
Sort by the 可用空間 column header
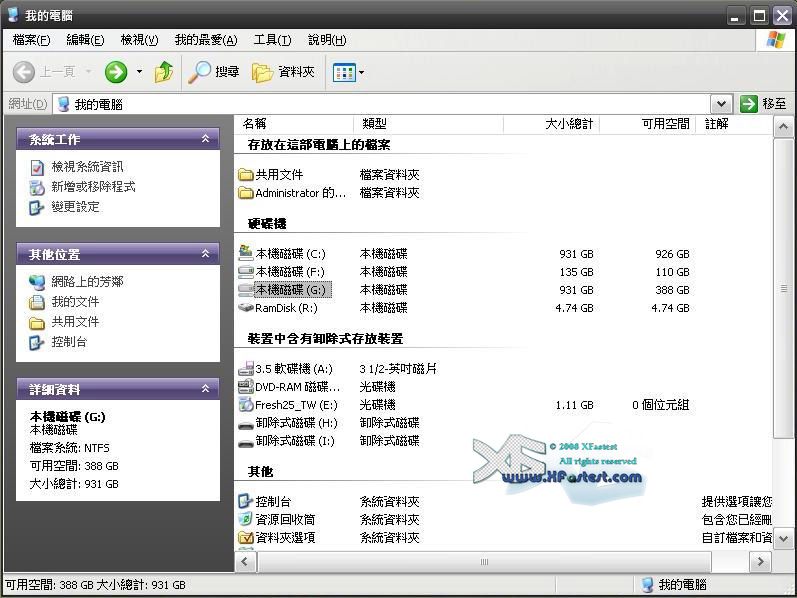(x=648, y=124)
